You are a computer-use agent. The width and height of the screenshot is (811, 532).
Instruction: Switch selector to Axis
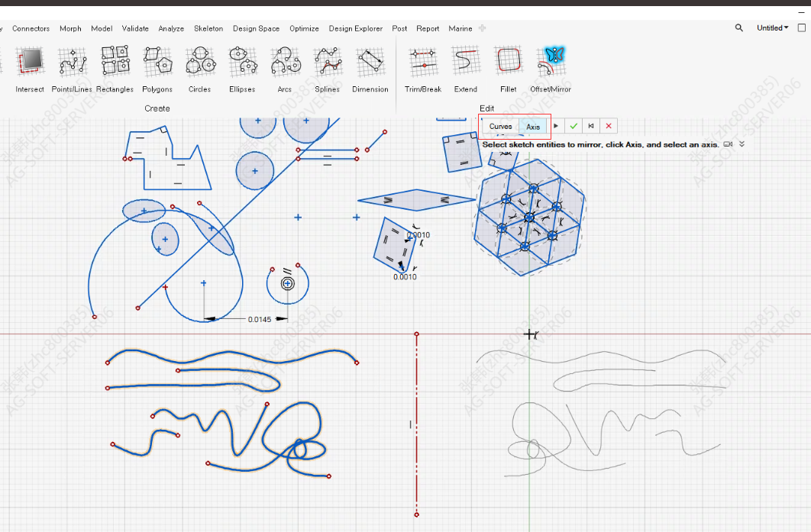533,127
